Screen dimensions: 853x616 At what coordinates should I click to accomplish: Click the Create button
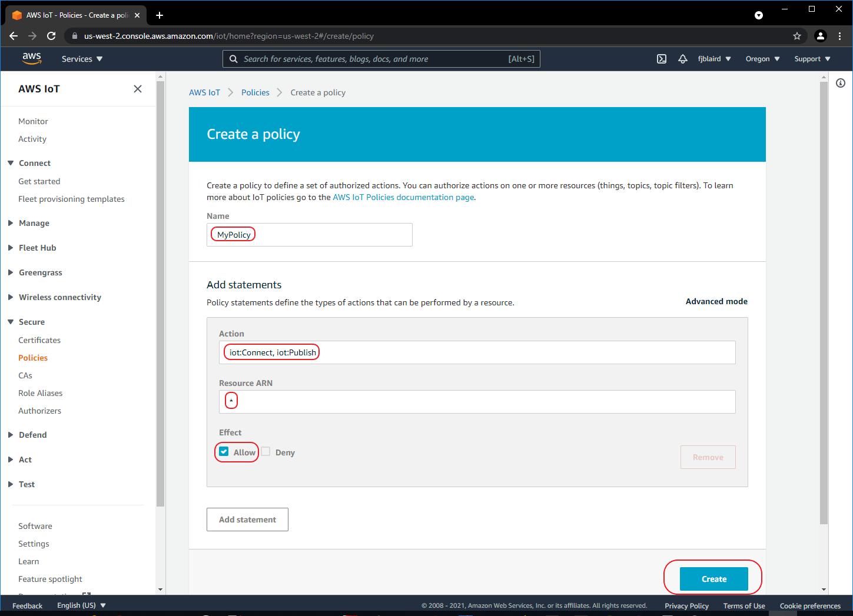[x=714, y=579]
